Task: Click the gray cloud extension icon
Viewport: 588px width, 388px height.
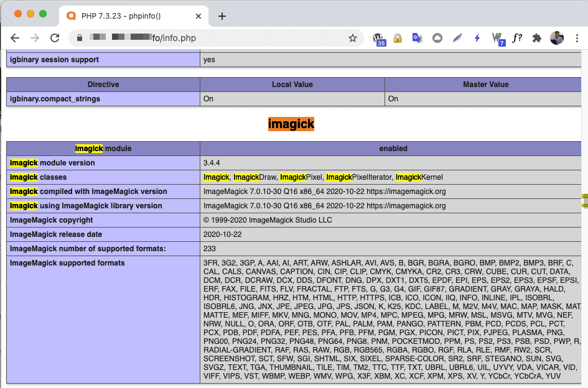Action: [x=437, y=38]
